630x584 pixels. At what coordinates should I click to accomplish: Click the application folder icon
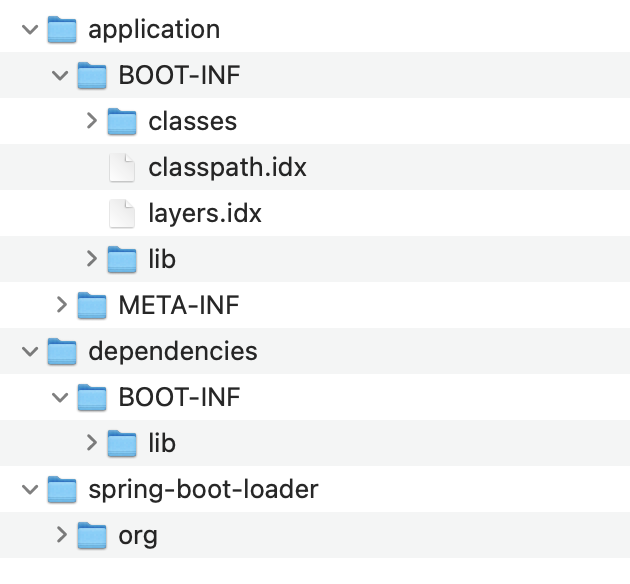click(62, 29)
